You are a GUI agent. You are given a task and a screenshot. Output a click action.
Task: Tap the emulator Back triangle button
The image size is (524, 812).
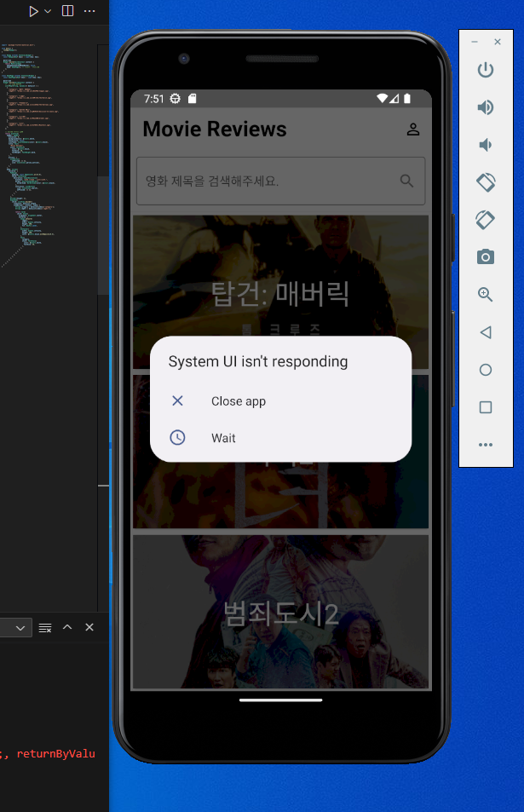485,332
